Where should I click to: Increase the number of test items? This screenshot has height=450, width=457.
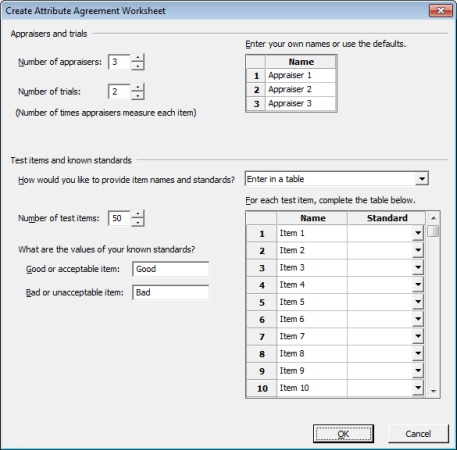pyautogui.click(x=137, y=214)
